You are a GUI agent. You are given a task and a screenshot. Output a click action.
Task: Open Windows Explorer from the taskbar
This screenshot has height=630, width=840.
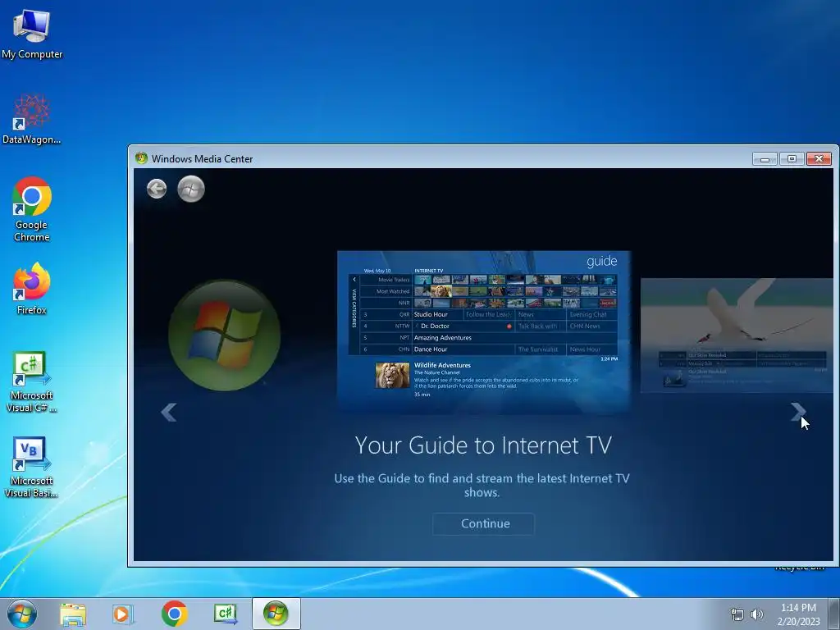tap(73, 614)
